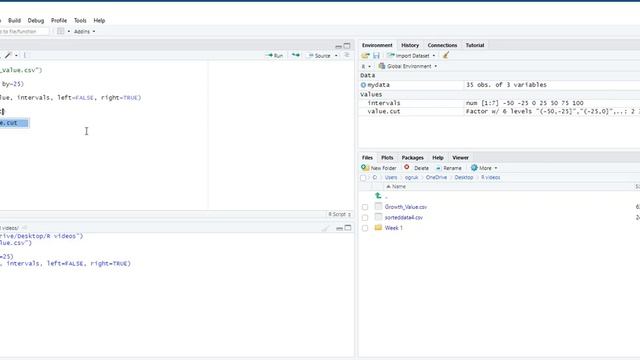640x360 pixels.
Task: Click the code tools magic wand icon
Action: point(8,55)
